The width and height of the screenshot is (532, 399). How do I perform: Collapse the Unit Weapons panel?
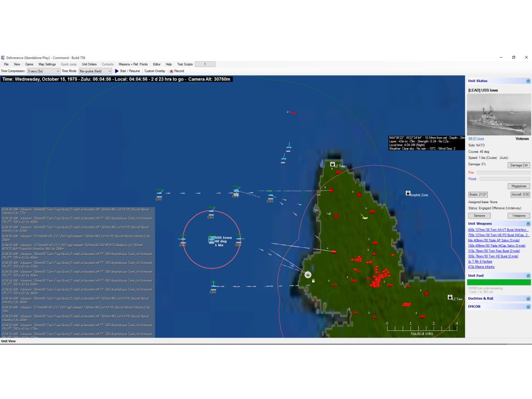[x=528, y=224]
